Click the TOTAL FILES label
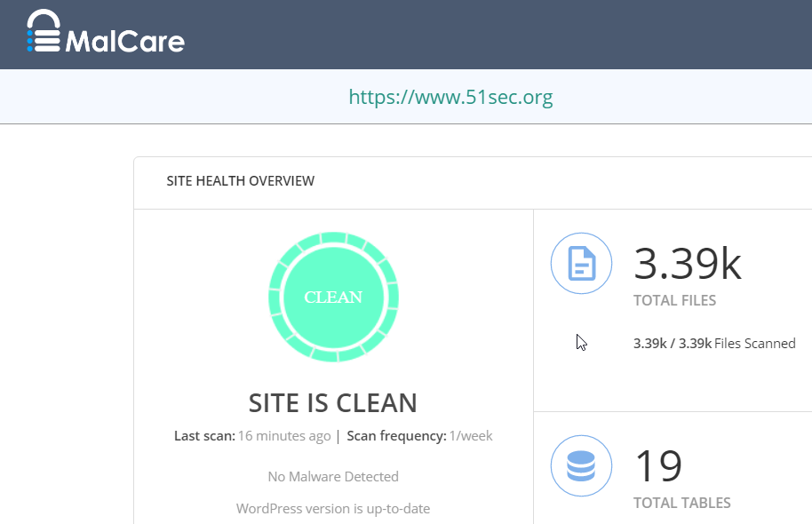This screenshot has height=524, width=812. tap(675, 300)
